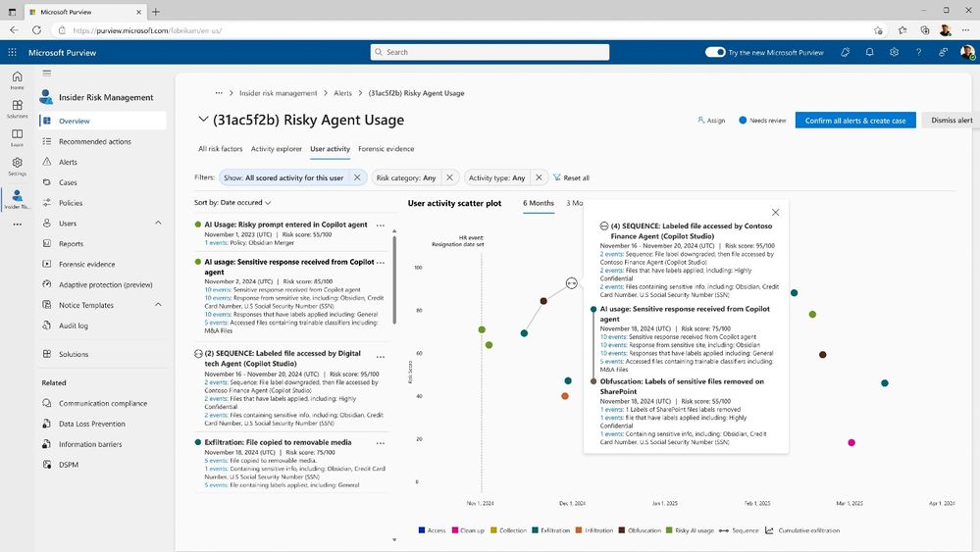The height and width of the screenshot is (552, 980).
Task: Click the pink Clean up dot on scatter plot
Action: pos(851,443)
